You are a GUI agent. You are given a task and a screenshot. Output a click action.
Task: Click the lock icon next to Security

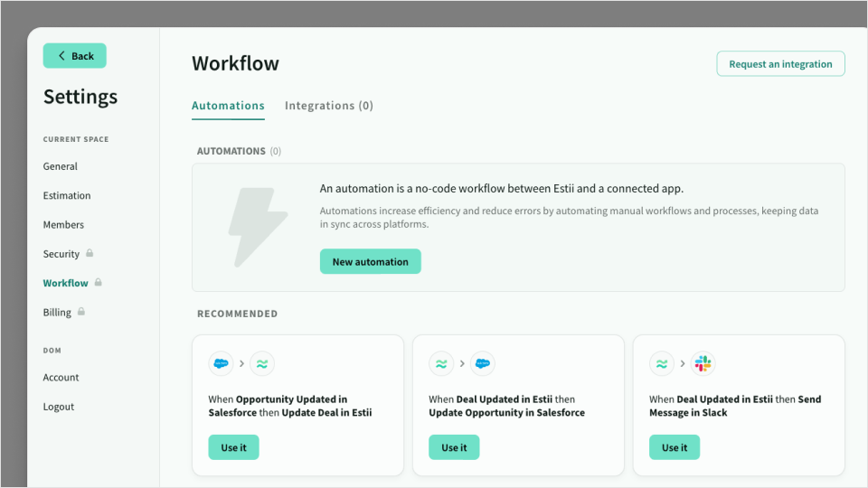[90, 253]
